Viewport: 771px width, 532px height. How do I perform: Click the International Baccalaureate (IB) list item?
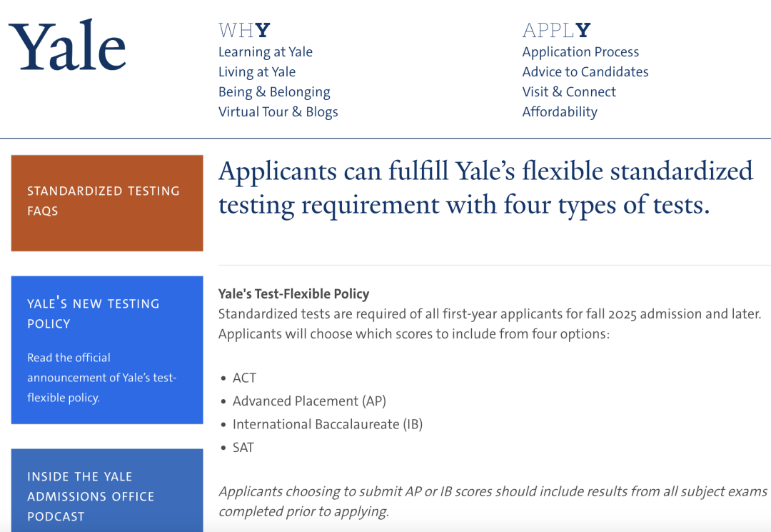(328, 424)
